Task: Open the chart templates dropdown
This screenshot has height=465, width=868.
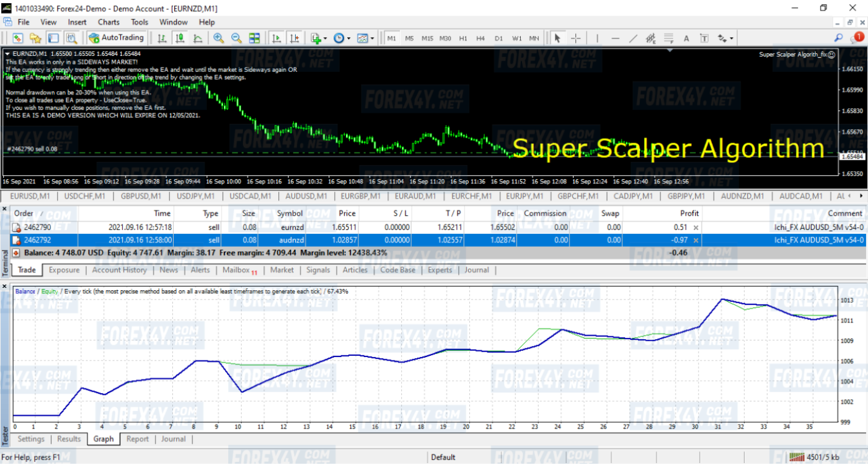Action: 372,38
